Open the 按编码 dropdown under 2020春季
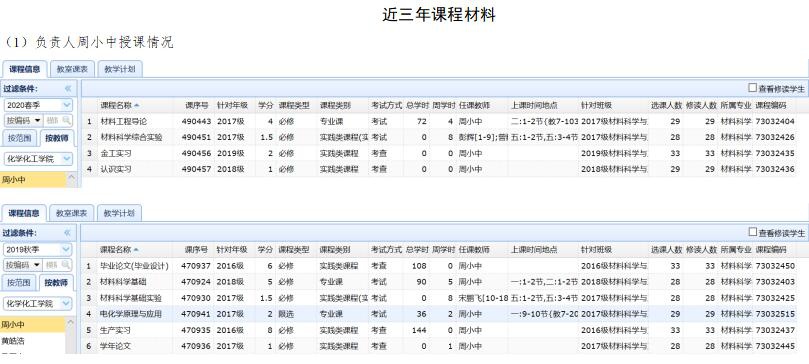809x364 pixels. (x=37, y=121)
